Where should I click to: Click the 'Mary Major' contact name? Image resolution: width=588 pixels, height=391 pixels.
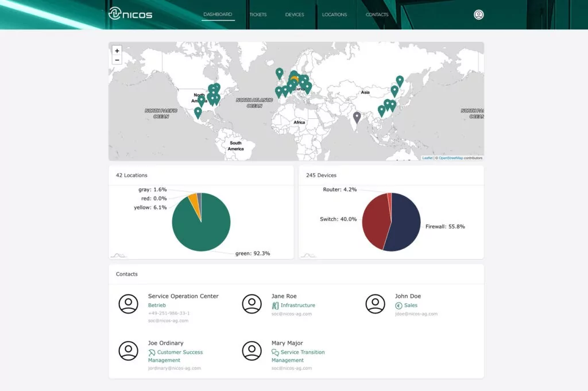287,343
